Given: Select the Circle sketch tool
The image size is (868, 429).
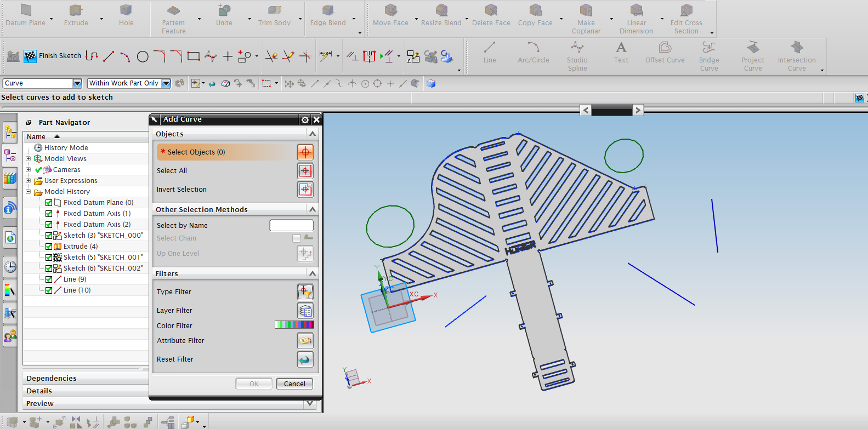Looking at the screenshot, I should coord(143,56).
